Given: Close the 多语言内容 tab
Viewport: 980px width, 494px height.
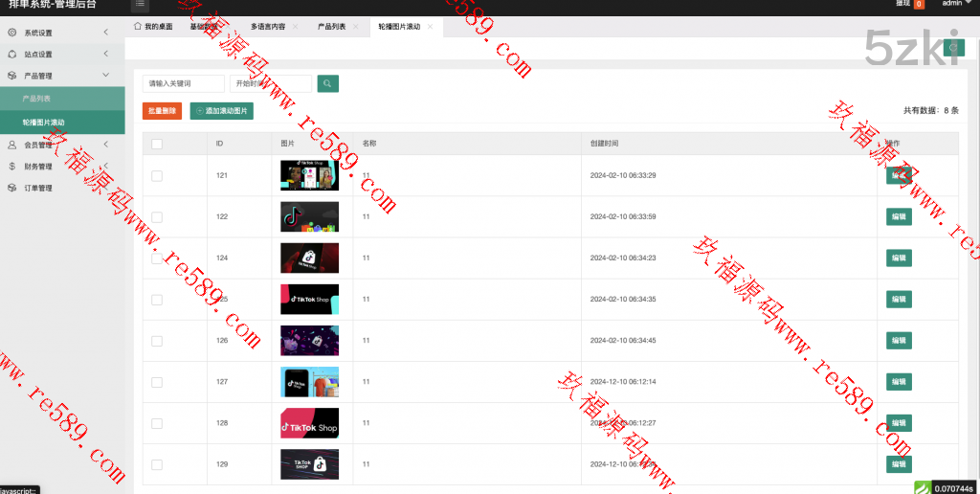Looking at the screenshot, I should click(296, 27).
